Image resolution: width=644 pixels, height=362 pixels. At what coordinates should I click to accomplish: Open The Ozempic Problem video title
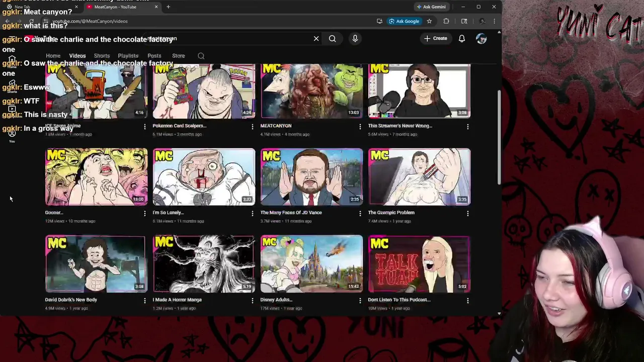[391, 213]
